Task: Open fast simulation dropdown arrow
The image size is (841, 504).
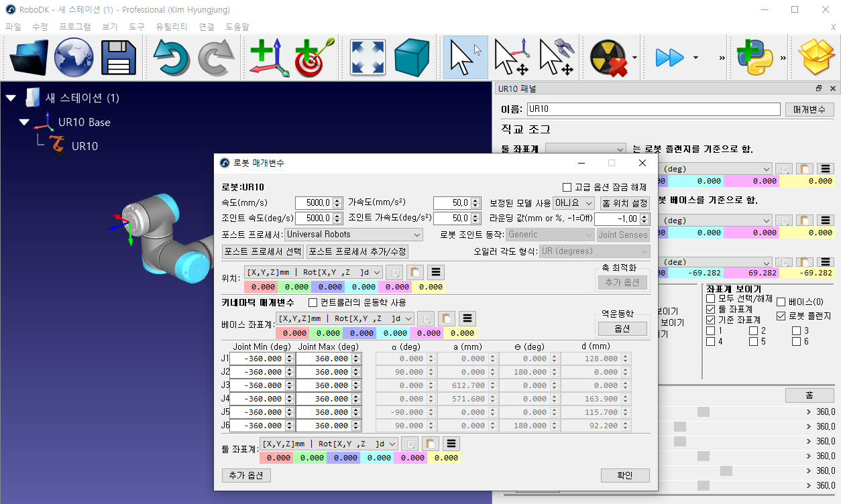Action: coord(695,58)
